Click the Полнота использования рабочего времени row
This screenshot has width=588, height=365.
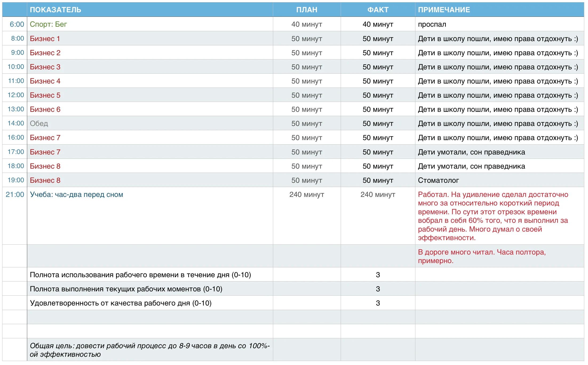140,275
